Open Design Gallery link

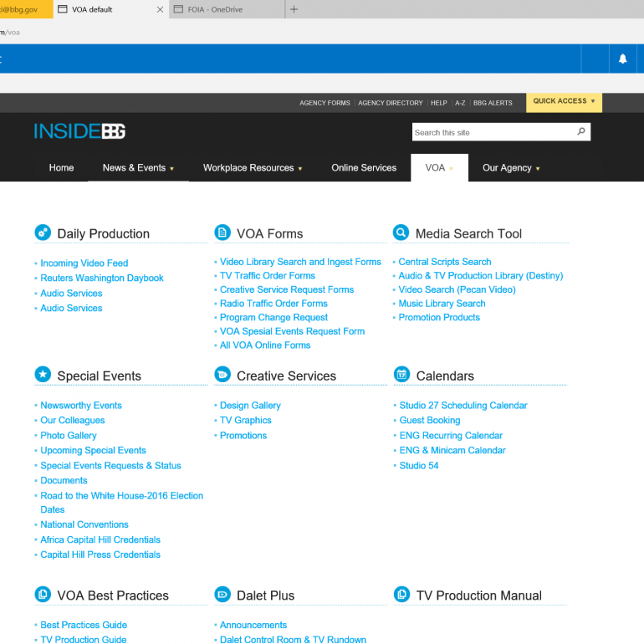point(250,406)
